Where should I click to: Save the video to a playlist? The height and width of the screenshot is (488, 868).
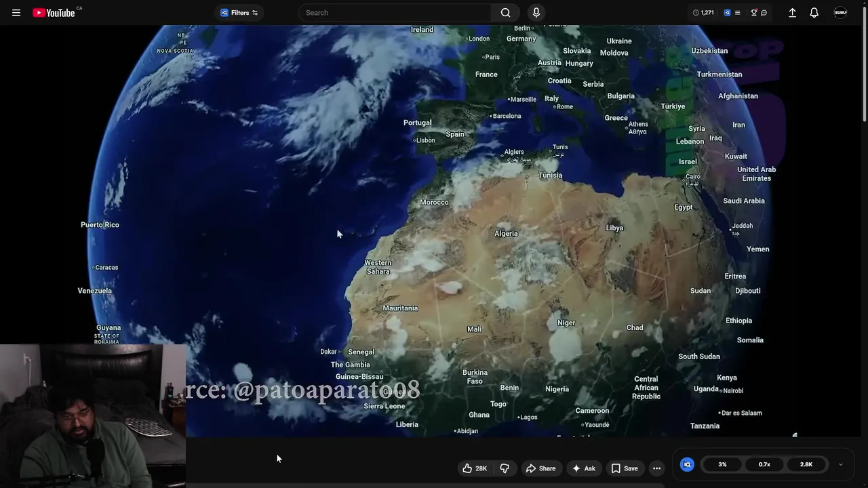(625, 468)
